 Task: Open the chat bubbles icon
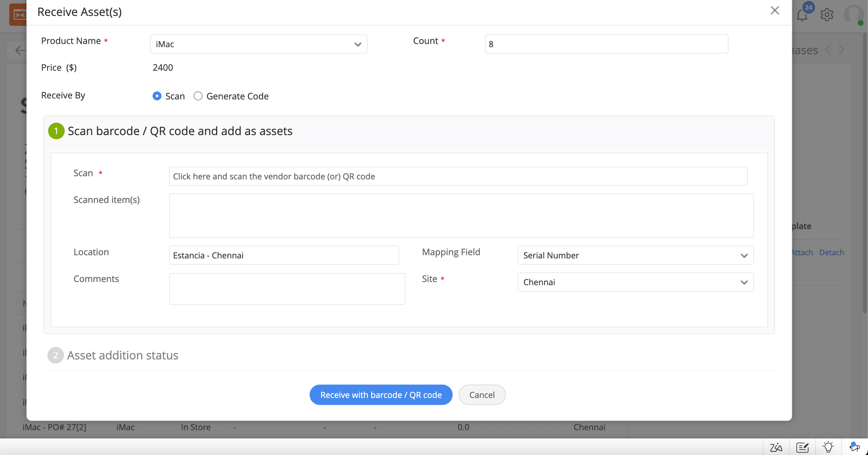coord(854,447)
